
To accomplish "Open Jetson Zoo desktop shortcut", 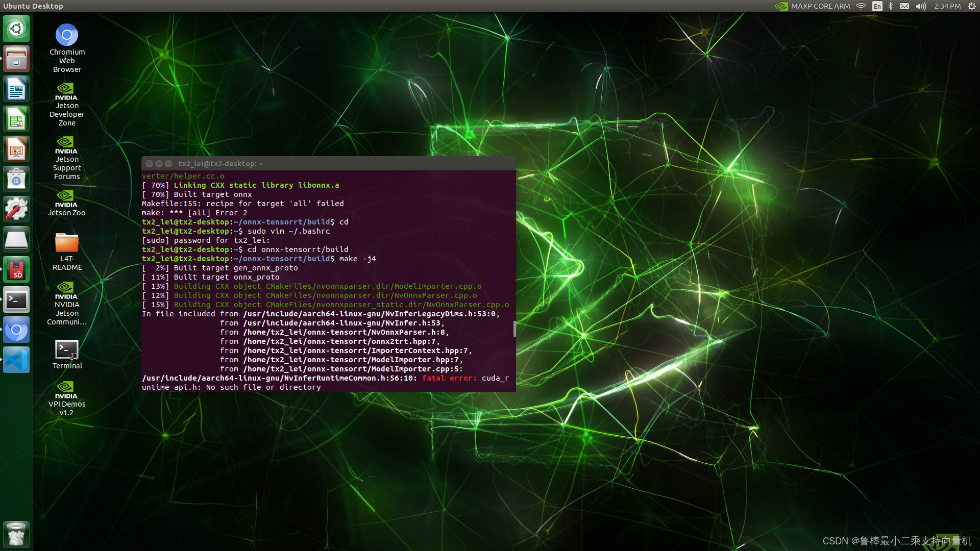I will (67, 203).
